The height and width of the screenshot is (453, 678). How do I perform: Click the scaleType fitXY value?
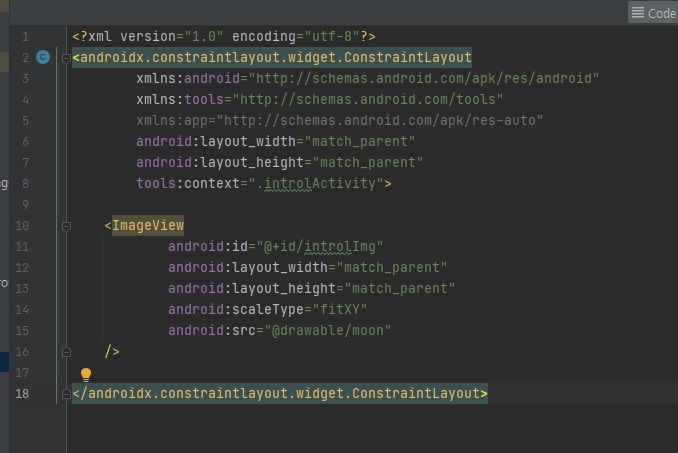click(x=339, y=309)
